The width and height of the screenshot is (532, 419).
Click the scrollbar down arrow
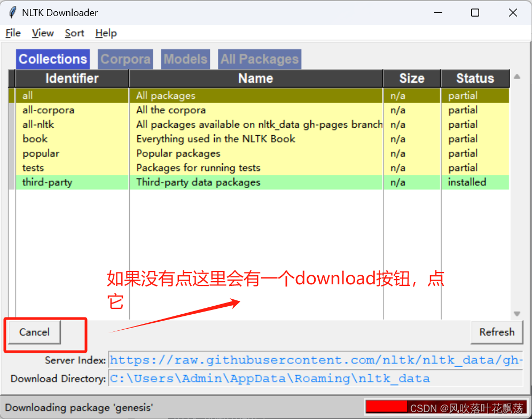pos(517,314)
